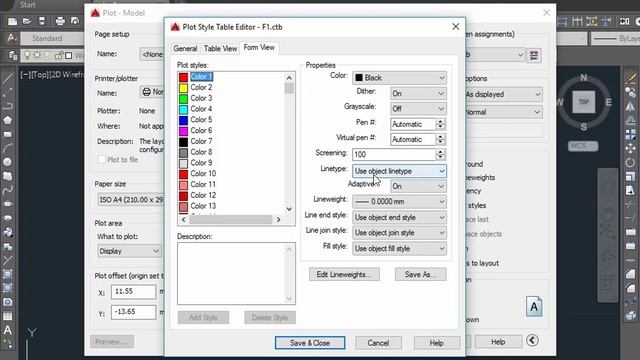
Task: Decrease Virtual pen # with stepper down arrow
Action: tap(440, 142)
